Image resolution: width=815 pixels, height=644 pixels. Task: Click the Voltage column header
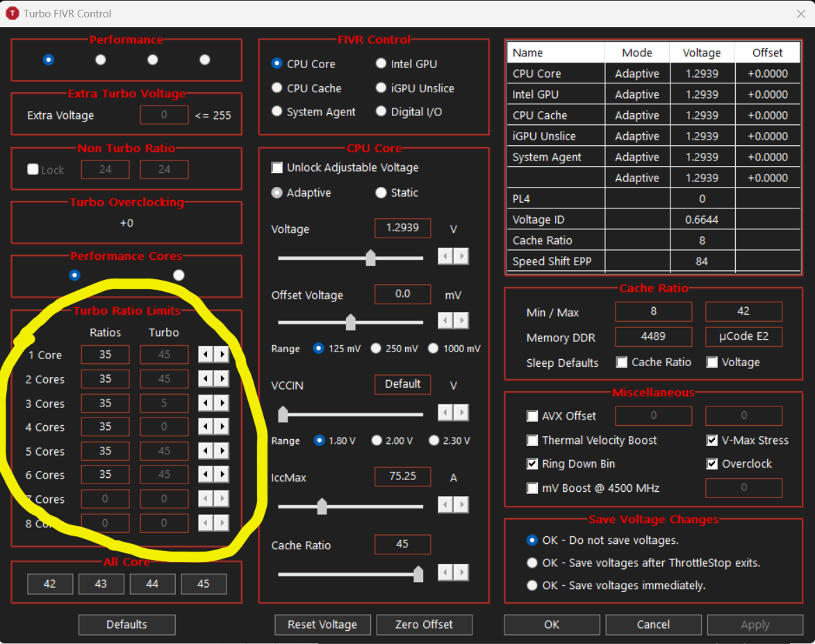(702, 53)
